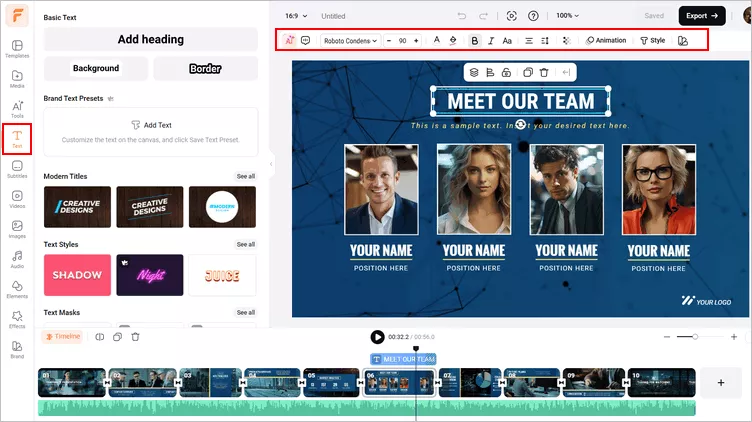The height and width of the screenshot is (422, 752).
Task: Toggle bold formatting
Action: [474, 41]
